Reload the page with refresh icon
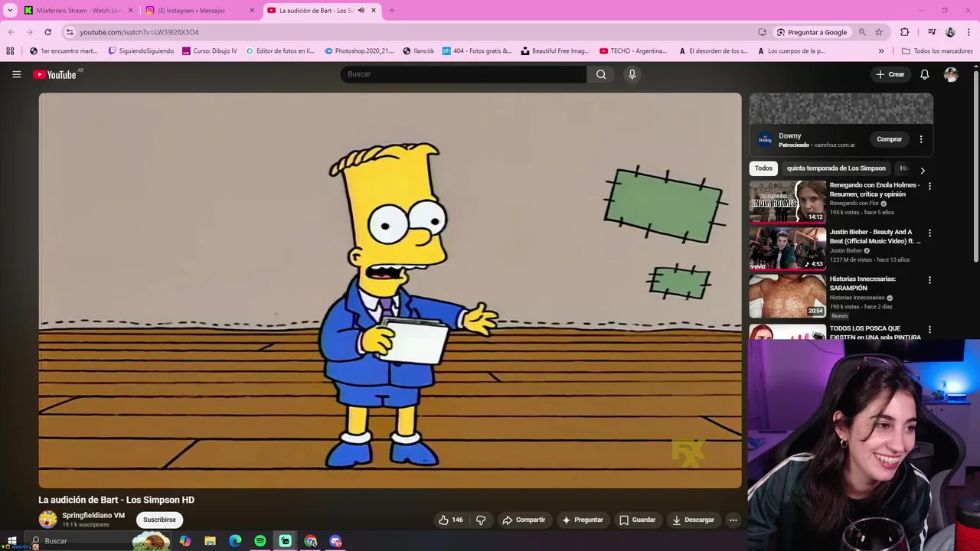Screen dimensions: 980x551 [47, 32]
